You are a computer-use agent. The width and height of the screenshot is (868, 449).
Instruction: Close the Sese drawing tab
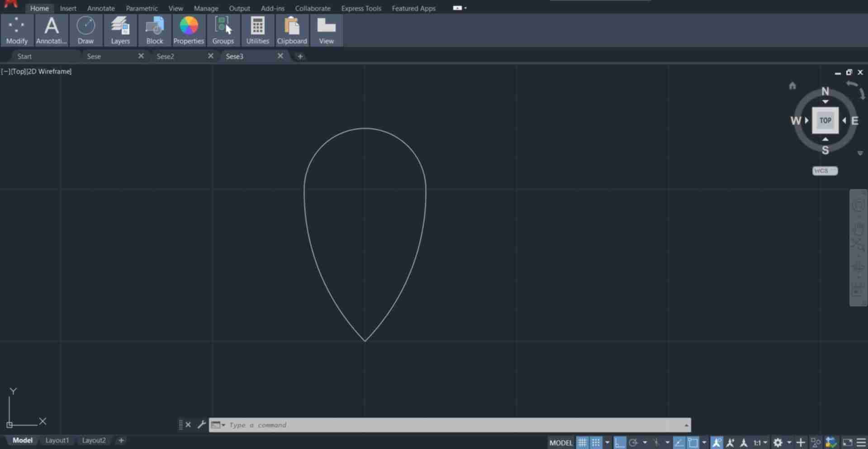141,56
